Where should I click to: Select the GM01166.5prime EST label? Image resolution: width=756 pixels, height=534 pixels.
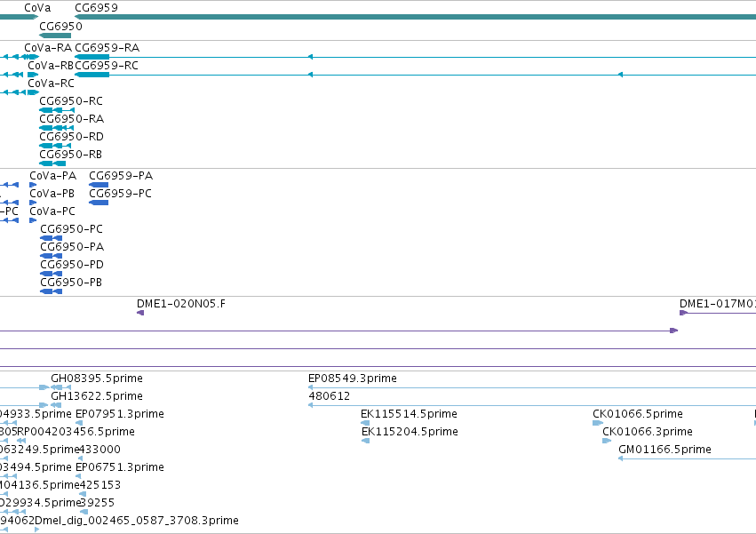664,450
